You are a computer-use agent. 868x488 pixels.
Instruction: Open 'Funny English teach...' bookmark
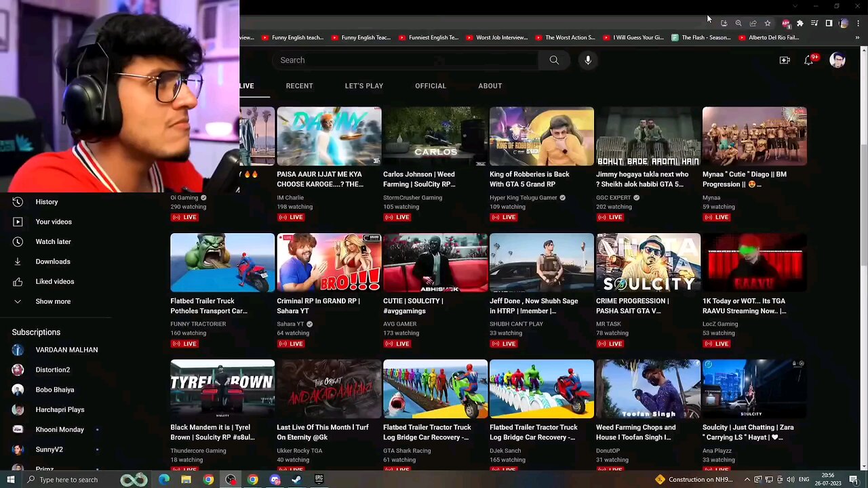293,38
